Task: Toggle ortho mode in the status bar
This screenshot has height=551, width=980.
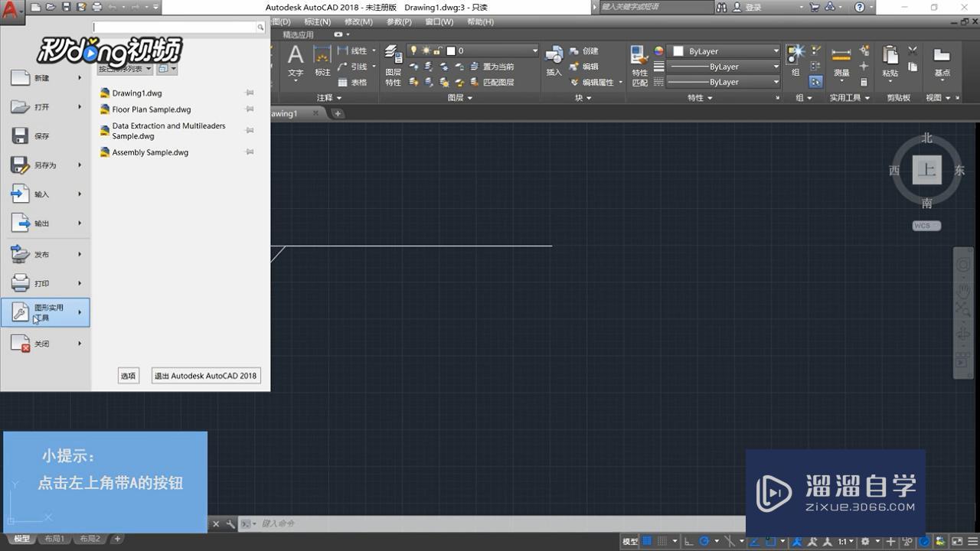Action: point(689,541)
